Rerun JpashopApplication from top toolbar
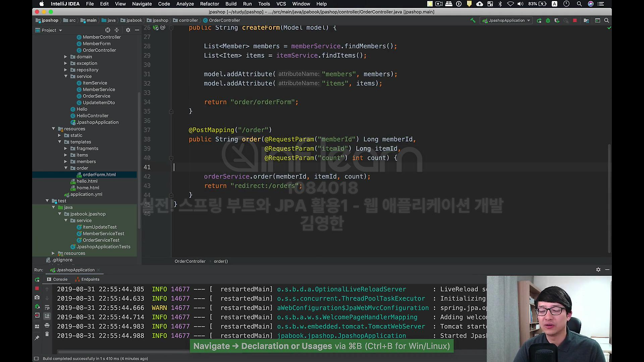The image size is (644, 362). (x=539, y=21)
